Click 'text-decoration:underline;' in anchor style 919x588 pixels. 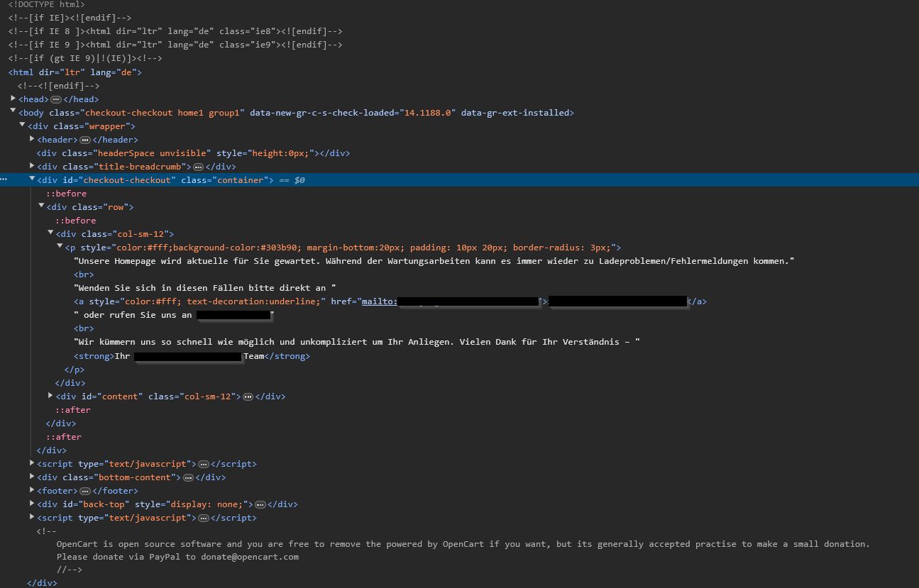coord(253,301)
